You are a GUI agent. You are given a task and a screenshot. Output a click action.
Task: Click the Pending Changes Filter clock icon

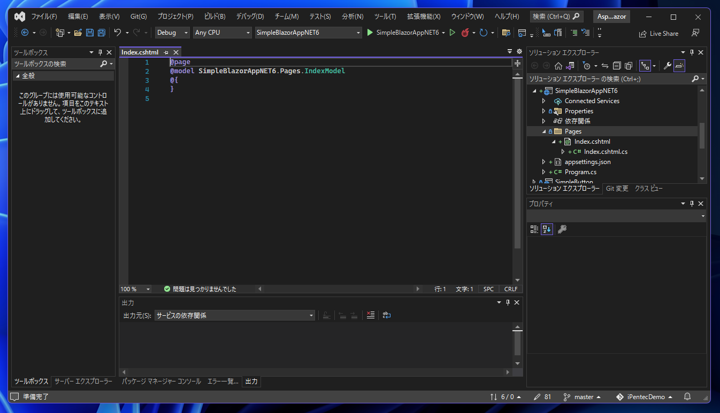tap(586, 66)
